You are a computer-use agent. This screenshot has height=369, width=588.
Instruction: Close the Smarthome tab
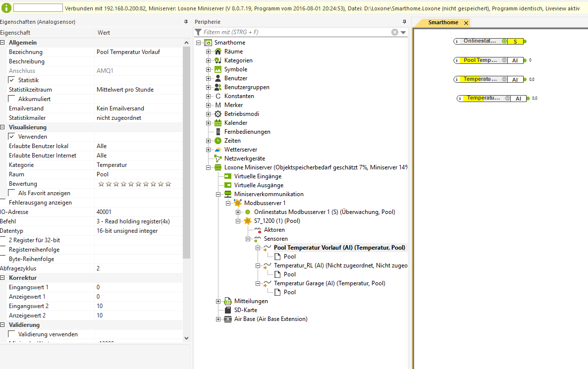click(x=466, y=23)
